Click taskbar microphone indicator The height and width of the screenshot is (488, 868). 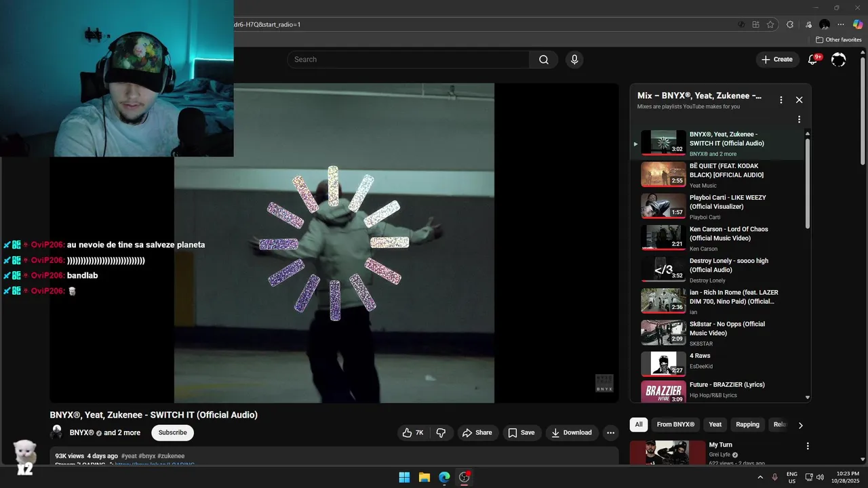pos(774,477)
